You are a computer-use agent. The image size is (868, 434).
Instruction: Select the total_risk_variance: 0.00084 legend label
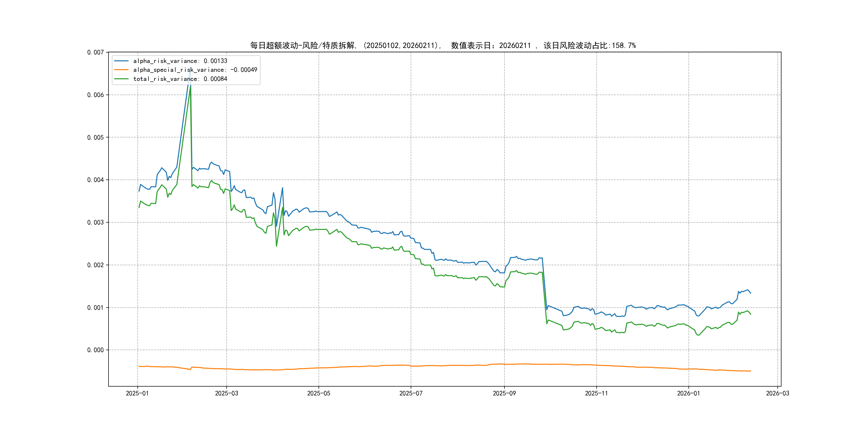(180, 79)
